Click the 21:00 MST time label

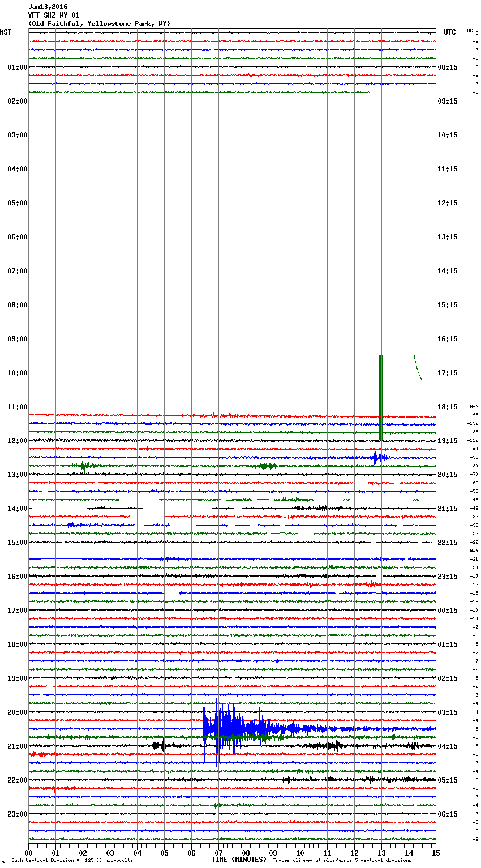pyautogui.click(x=18, y=746)
